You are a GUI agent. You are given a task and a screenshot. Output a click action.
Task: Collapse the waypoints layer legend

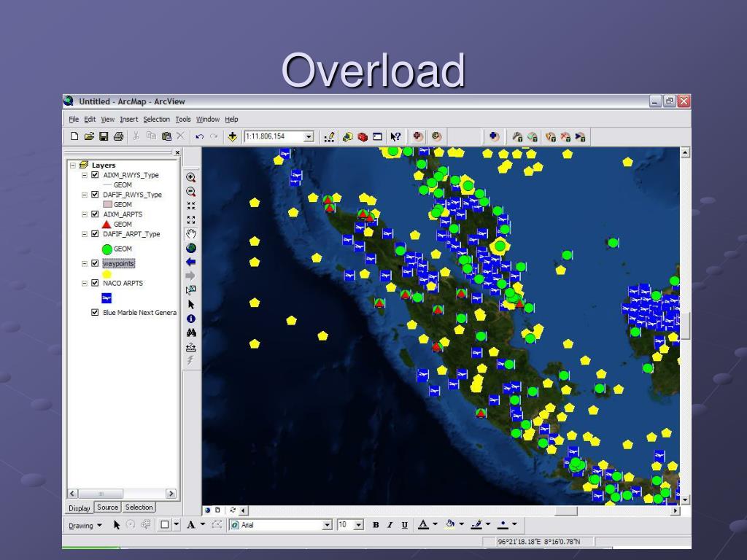85,263
